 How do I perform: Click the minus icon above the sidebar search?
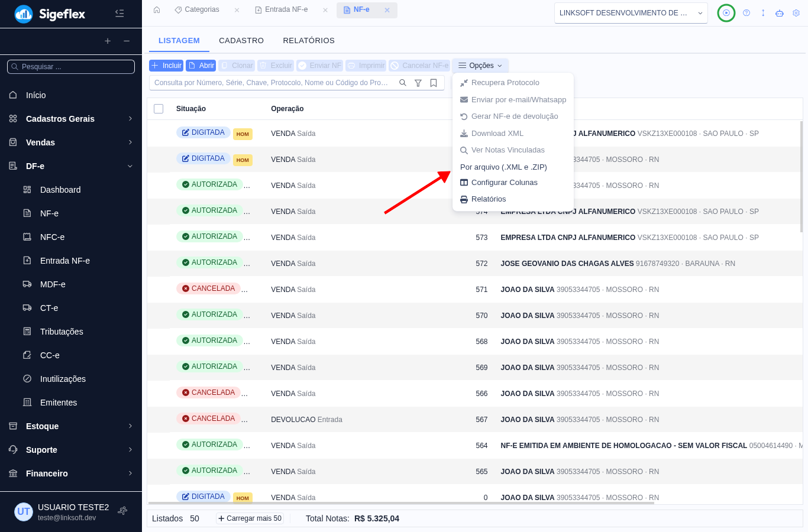tap(127, 41)
